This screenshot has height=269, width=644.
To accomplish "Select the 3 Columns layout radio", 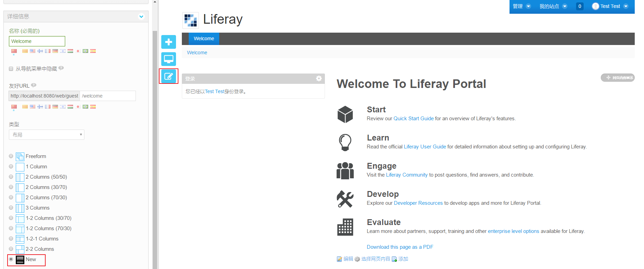I will (x=11, y=208).
